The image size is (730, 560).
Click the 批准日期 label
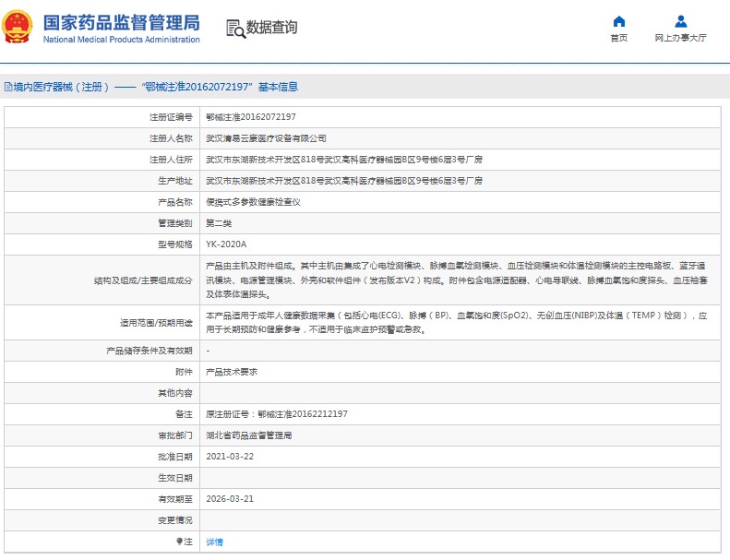click(175, 456)
